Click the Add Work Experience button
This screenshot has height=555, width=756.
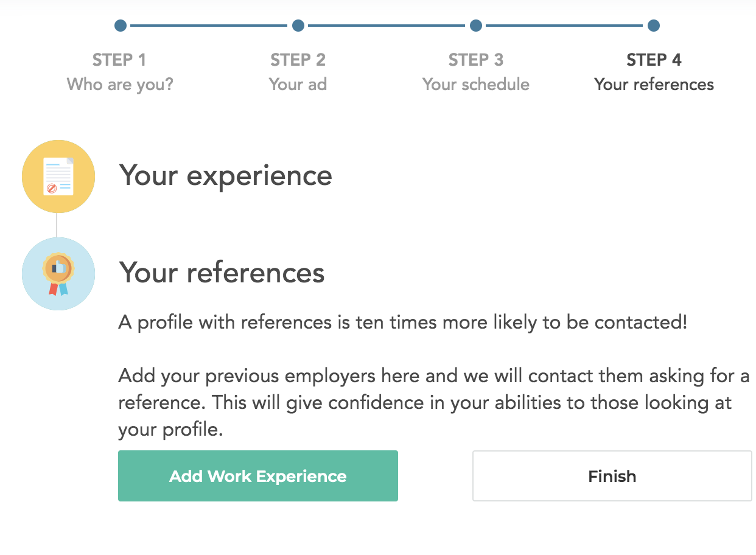pyautogui.click(x=258, y=476)
